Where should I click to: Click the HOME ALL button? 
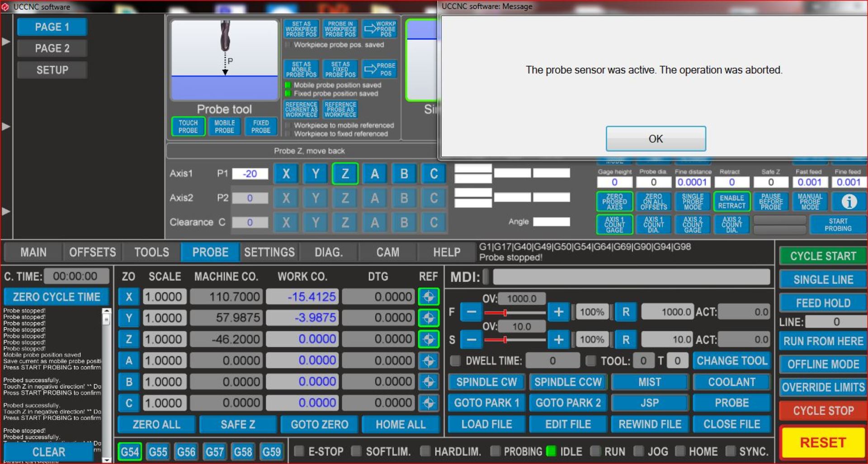pyautogui.click(x=401, y=425)
